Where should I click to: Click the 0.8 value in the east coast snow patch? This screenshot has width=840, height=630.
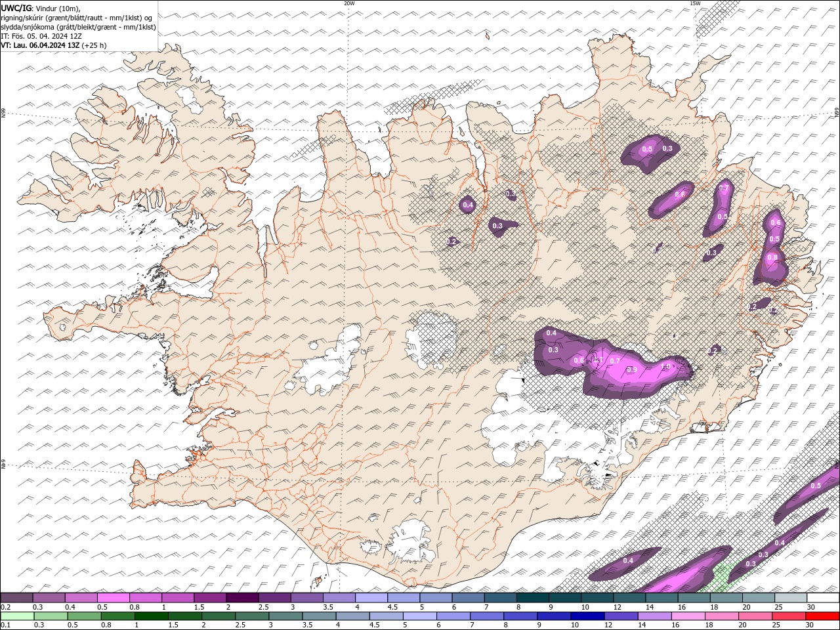tap(772, 257)
